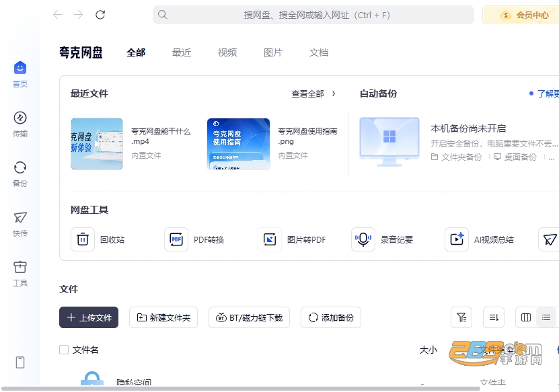Focus the 搜网盘 search input field
This screenshot has width=559, height=392.
(x=313, y=15)
